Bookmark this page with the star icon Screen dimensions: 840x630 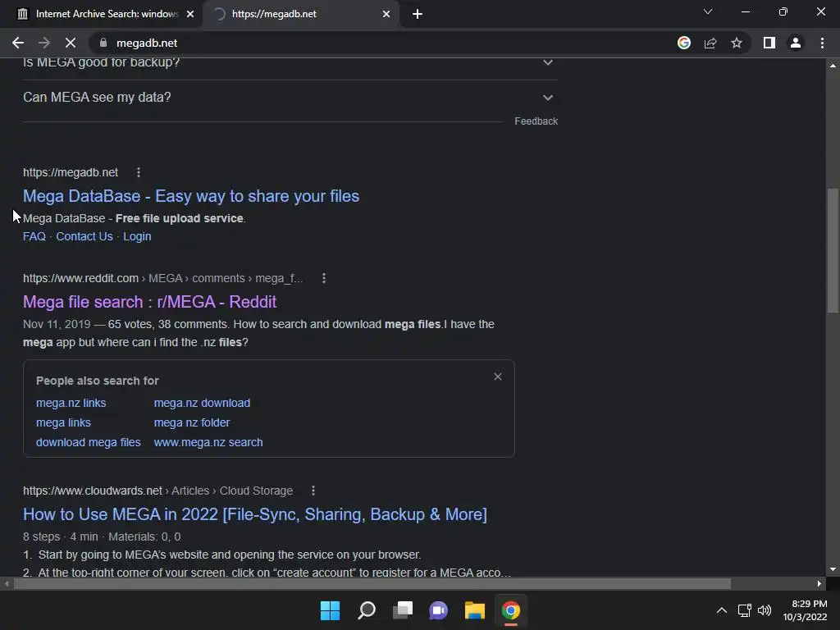pyautogui.click(x=737, y=43)
